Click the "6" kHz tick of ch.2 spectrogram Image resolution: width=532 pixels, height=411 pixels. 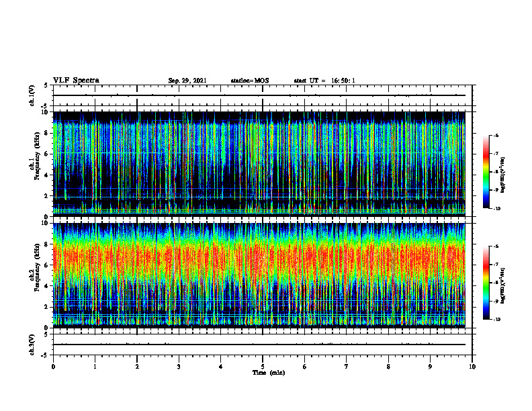(x=47, y=265)
